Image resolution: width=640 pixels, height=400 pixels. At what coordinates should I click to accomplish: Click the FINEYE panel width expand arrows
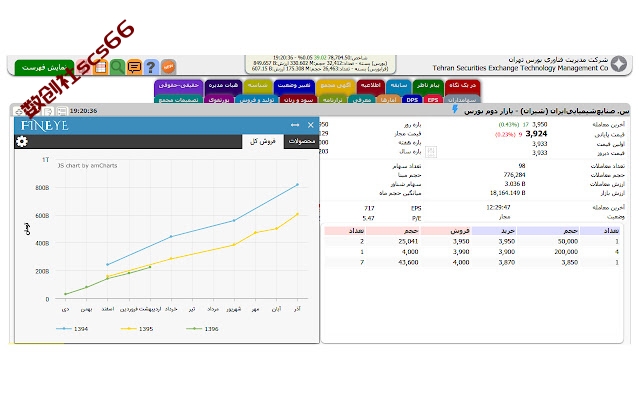pos(295,125)
